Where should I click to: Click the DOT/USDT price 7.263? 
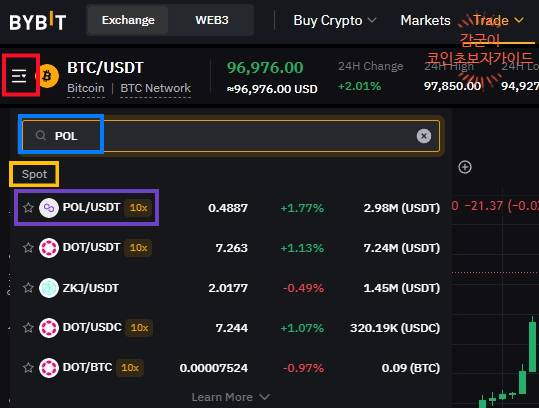tap(231, 248)
